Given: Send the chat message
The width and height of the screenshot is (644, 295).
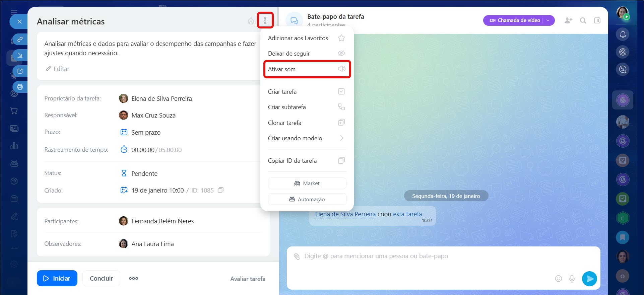Looking at the screenshot, I should pos(589,278).
